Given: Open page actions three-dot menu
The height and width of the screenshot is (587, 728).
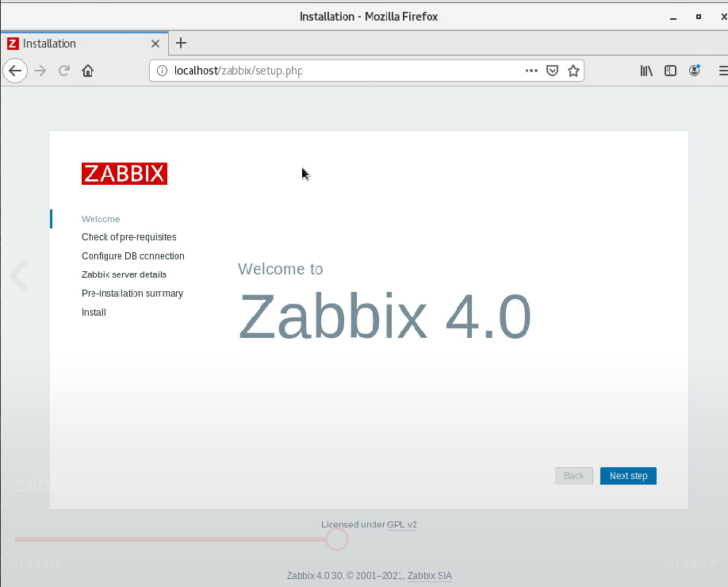Looking at the screenshot, I should click(x=531, y=71).
